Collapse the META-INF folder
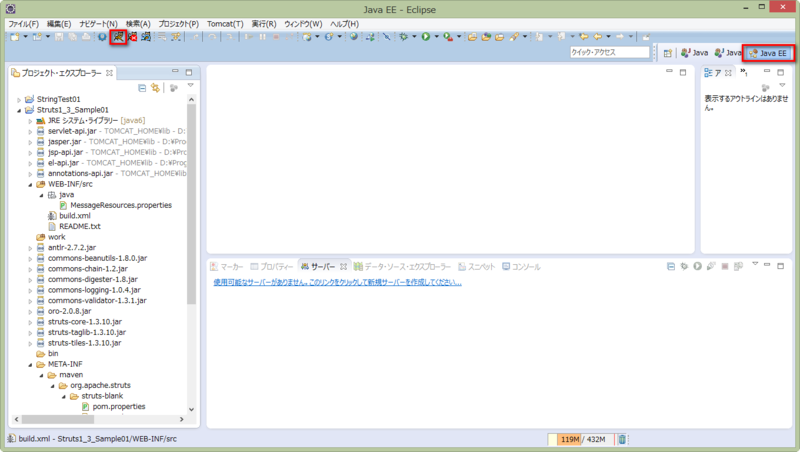 [30, 365]
